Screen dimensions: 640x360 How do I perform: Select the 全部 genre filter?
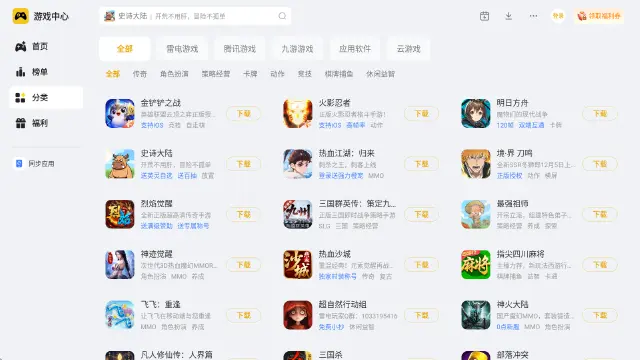[x=113, y=74]
